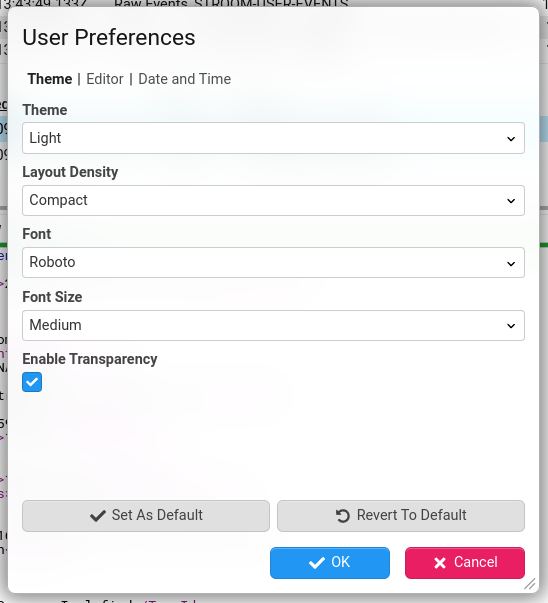Click the chevron arrow of Font Size dropdown
Image resolution: width=548 pixels, height=603 pixels.
coord(511,326)
